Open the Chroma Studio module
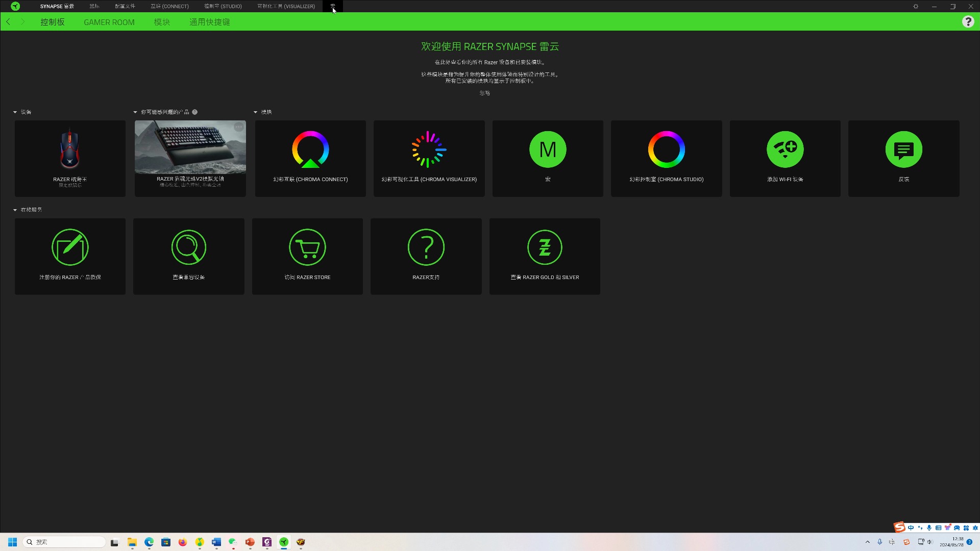 coord(666,158)
